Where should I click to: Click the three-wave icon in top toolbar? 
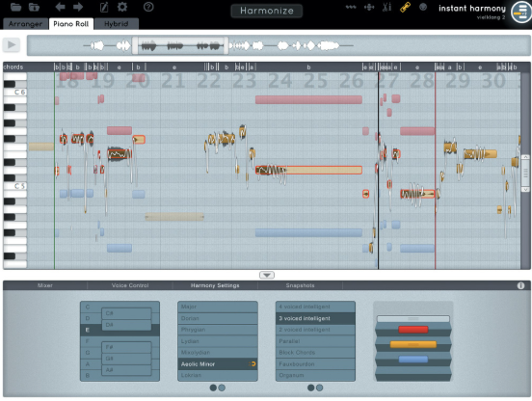click(351, 7)
